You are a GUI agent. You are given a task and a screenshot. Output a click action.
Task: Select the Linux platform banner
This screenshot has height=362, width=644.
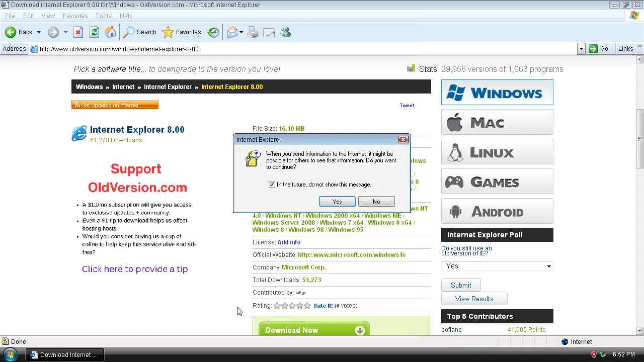[497, 152]
